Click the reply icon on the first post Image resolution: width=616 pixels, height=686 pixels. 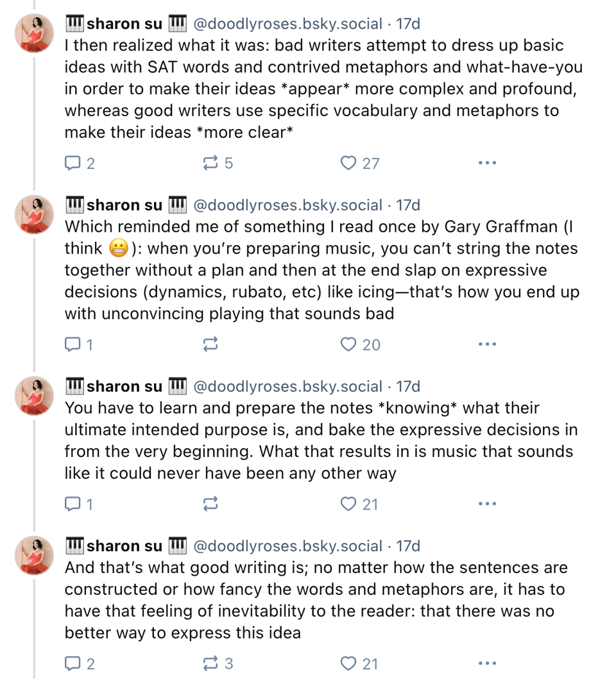click(72, 163)
